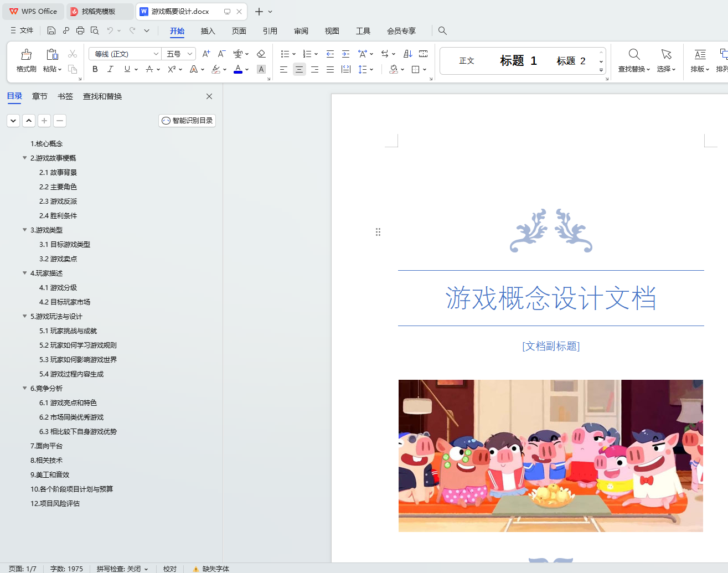
Task: Collapse the 5.游戏玩法与设计 outline section
Action: click(x=24, y=316)
